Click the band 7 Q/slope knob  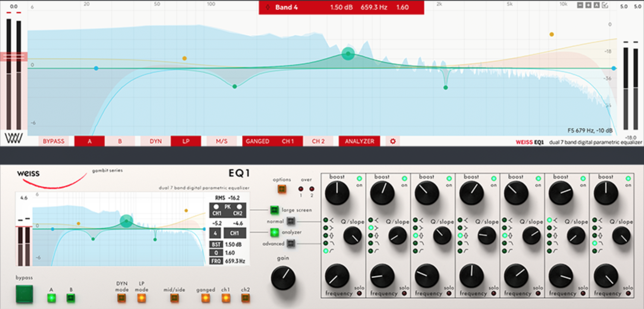pyautogui.click(x=621, y=236)
